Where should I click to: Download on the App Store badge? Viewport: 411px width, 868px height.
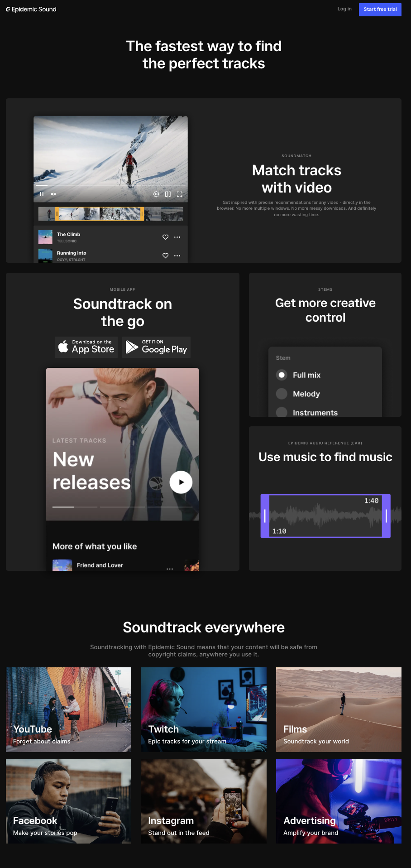point(86,347)
